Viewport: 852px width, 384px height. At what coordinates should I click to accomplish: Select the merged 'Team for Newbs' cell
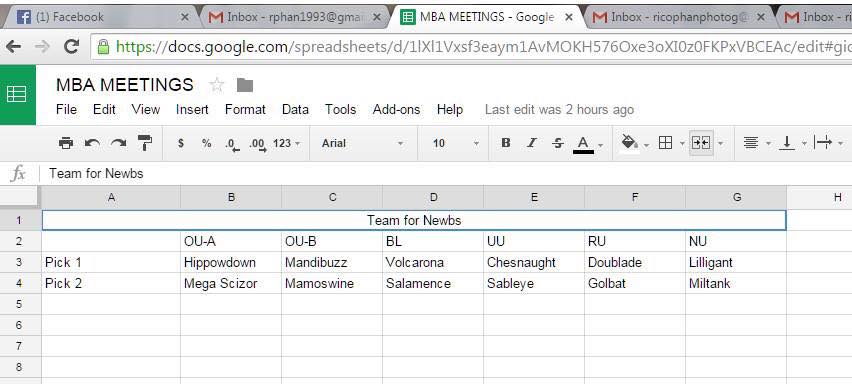click(x=414, y=220)
